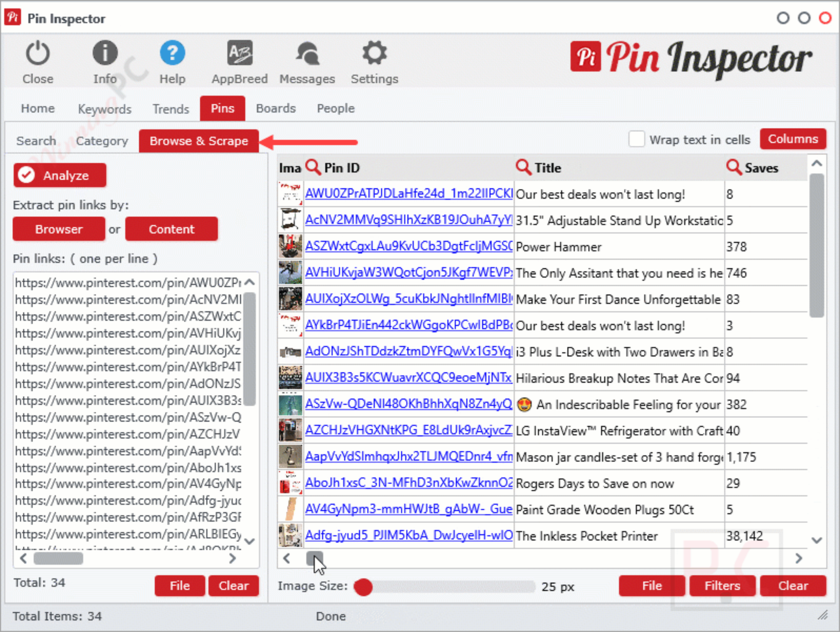Click thumbnail of Inkless Pocket Printer row

click(x=290, y=535)
